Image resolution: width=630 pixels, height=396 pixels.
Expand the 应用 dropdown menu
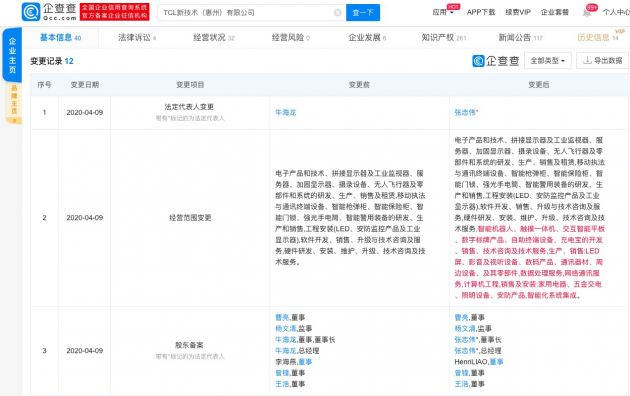coord(443,12)
